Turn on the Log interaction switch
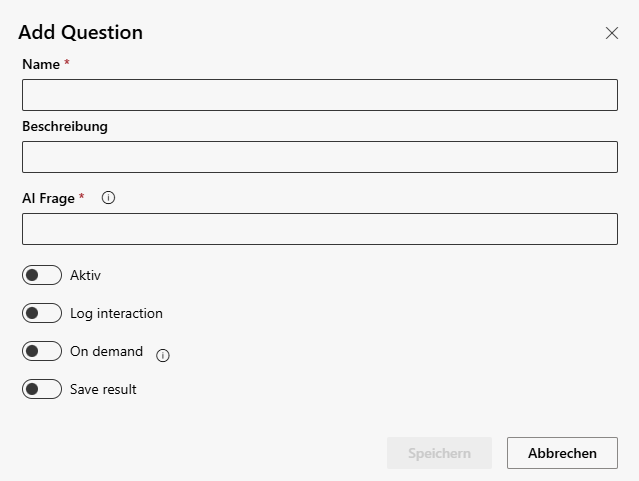The height and width of the screenshot is (481, 639). coord(42,313)
